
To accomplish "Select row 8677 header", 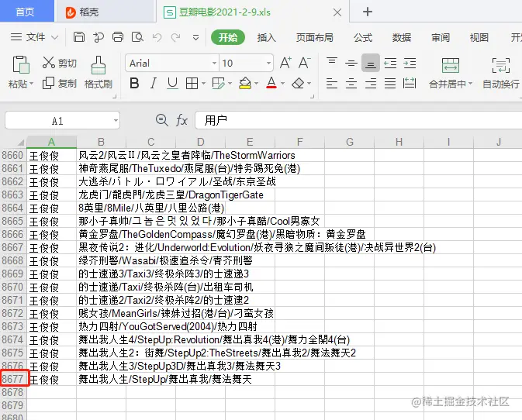I will coord(13,379).
